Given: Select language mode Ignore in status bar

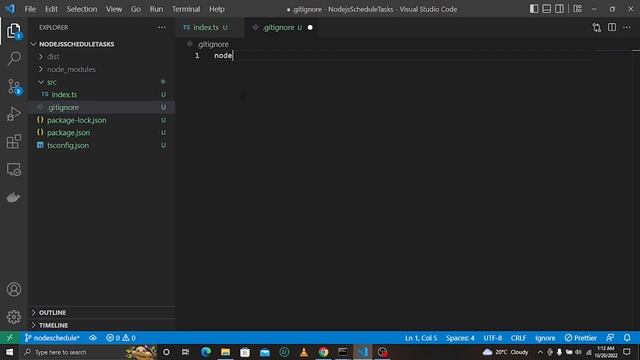Looking at the screenshot, I should coord(545,338).
